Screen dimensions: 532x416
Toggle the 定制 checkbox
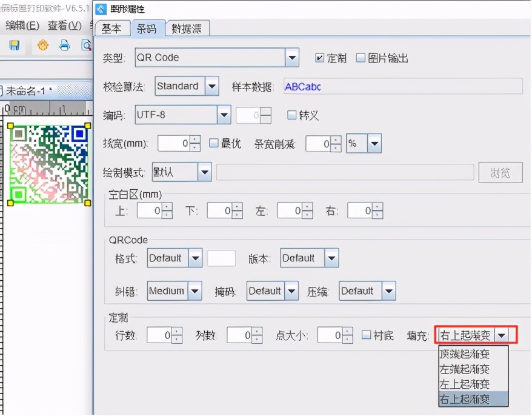[319, 58]
